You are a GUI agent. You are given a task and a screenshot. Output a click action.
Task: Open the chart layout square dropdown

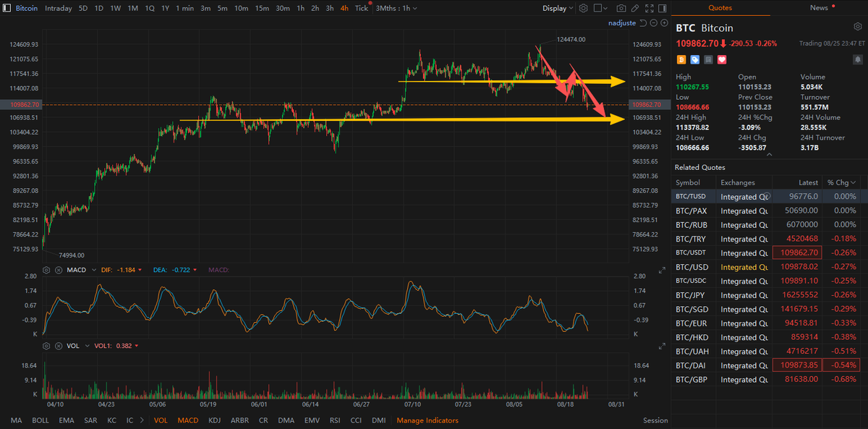point(600,9)
